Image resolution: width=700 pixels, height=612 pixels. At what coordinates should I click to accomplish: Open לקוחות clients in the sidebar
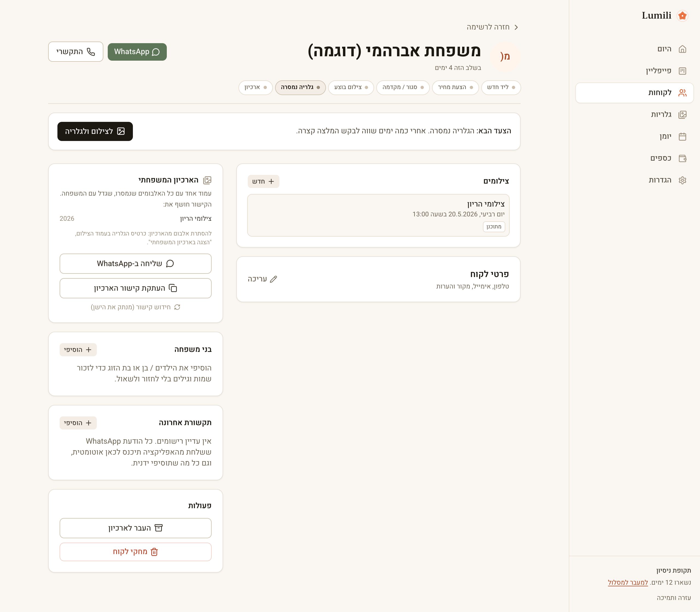(x=634, y=93)
